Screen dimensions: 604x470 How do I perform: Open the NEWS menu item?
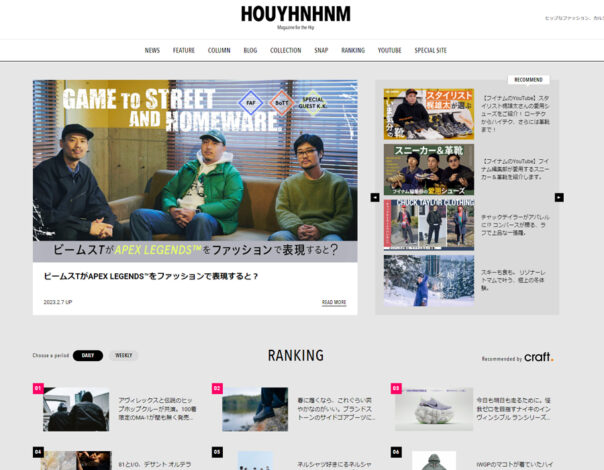point(152,50)
